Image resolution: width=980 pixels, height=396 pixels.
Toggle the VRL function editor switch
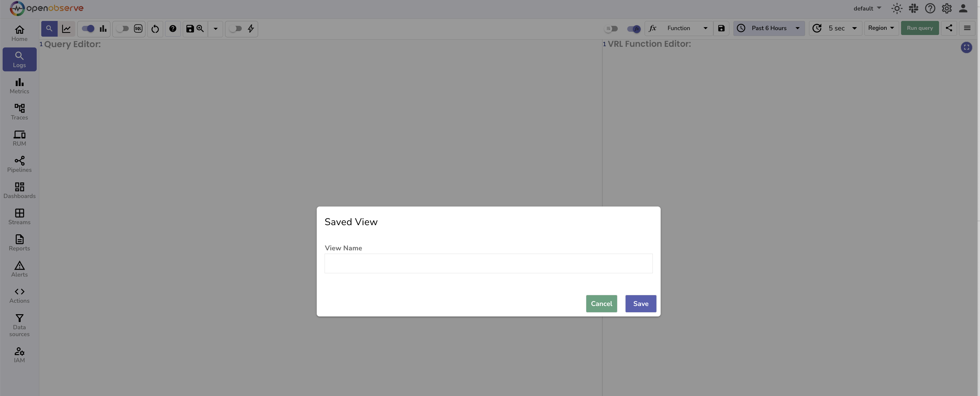point(633,28)
